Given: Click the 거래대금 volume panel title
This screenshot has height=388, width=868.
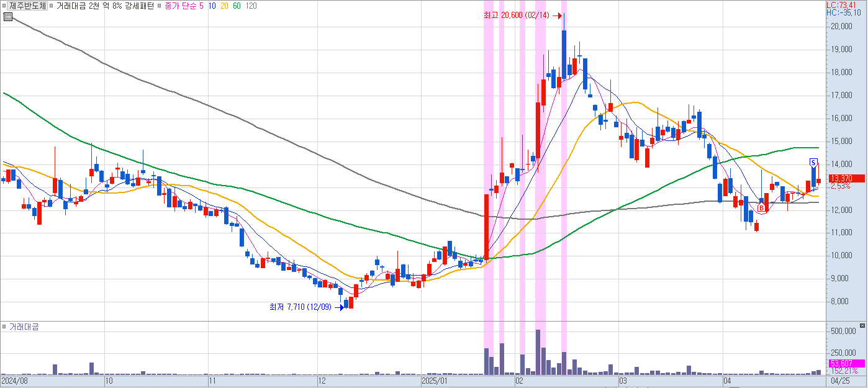Looking at the screenshot, I should (x=24, y=326).
